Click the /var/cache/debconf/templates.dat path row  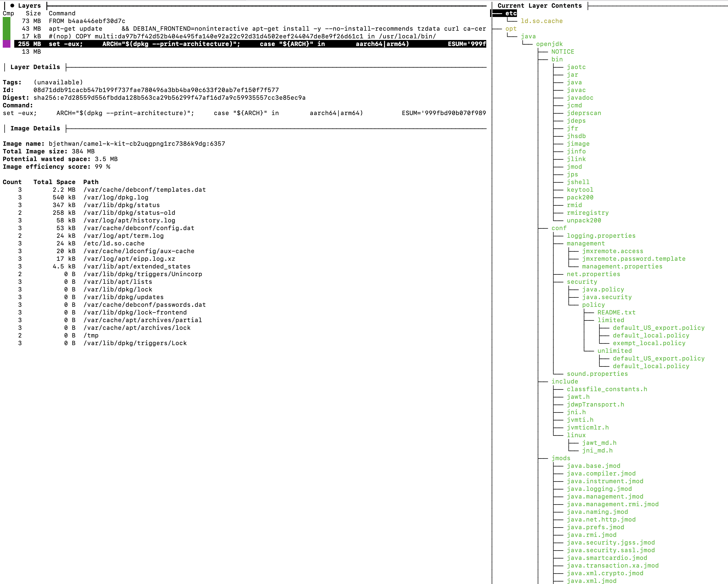pos(144,190)
